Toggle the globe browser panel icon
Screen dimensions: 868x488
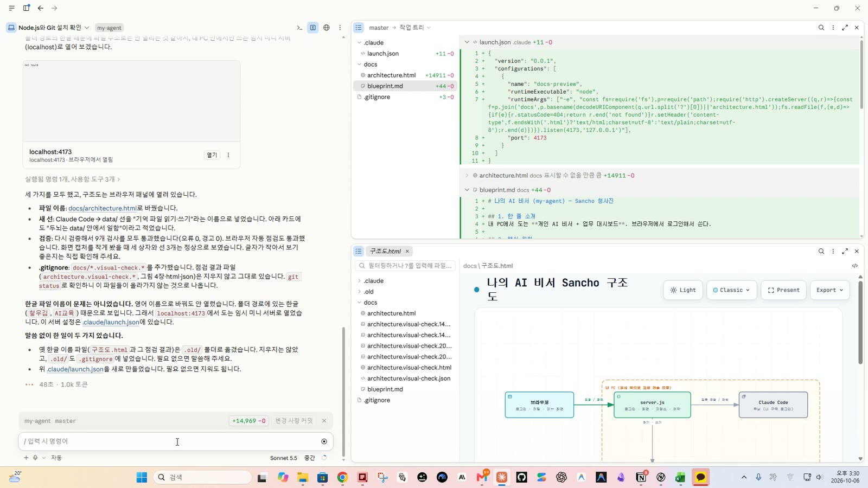click(327, 28)
